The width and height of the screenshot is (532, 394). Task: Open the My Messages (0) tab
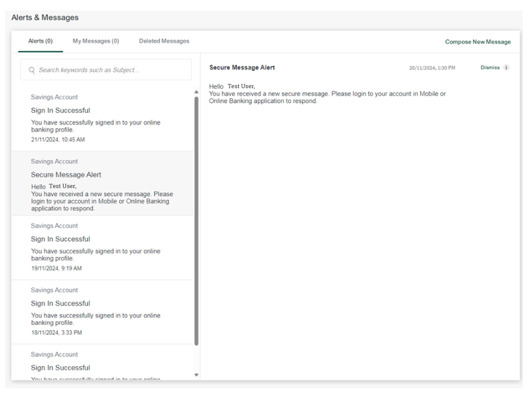tap(96, 41)
